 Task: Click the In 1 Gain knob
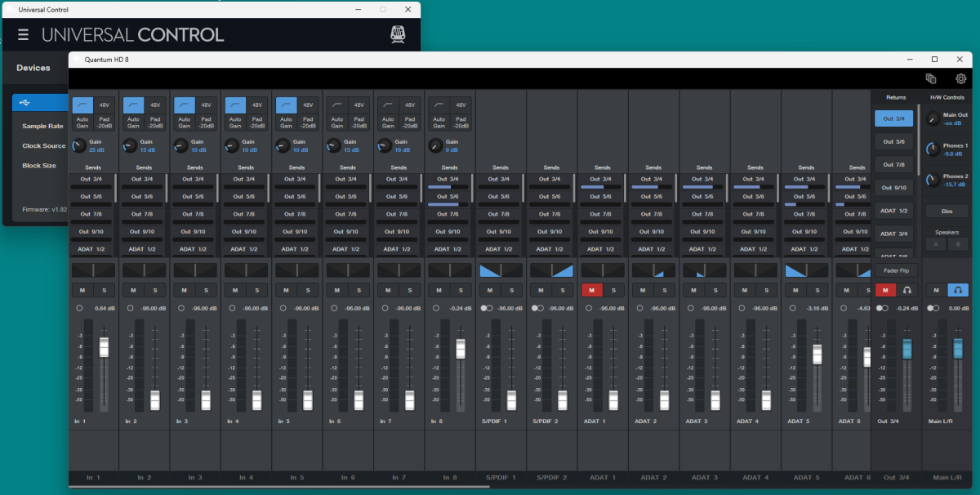(79, 145)
